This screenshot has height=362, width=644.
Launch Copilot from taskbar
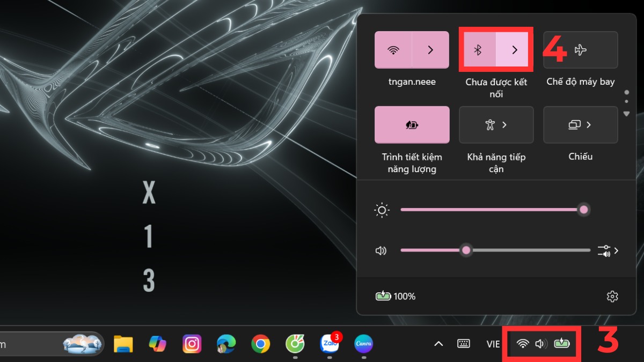tap(157, 344)
